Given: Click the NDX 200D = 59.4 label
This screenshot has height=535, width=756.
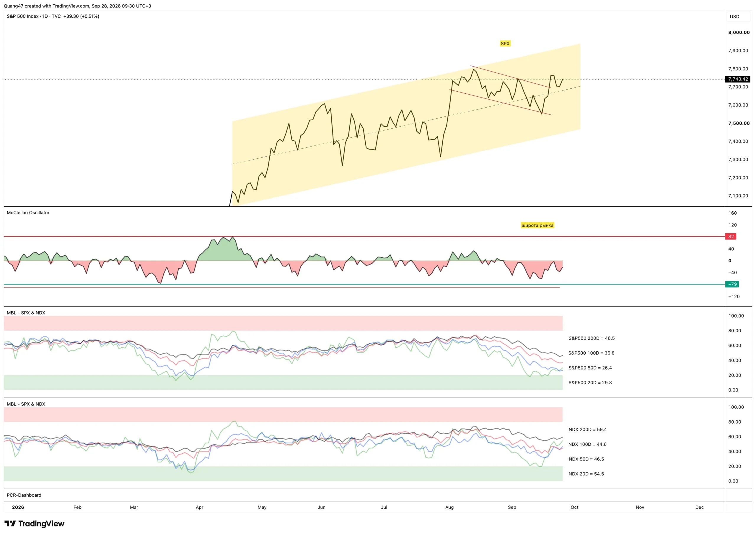Looking at the screenshot, I should click(x=587, y=429).
